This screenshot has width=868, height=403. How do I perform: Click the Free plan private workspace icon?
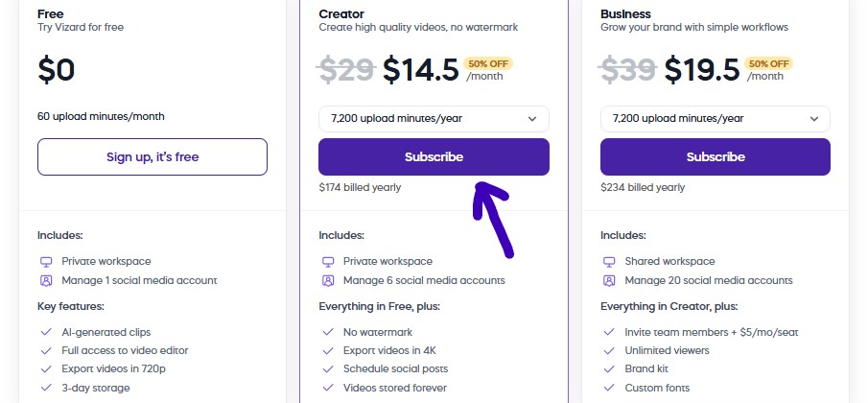pyautogui.click(x=46, y=261)
